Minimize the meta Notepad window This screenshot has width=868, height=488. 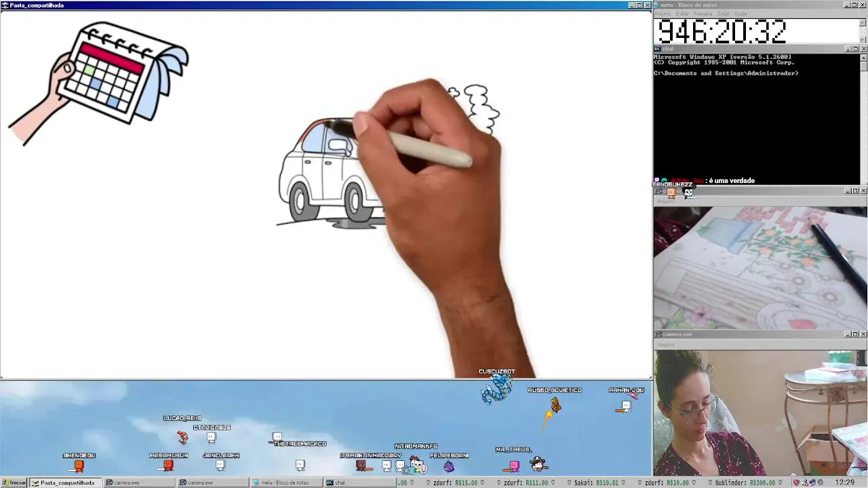pyautogui.click(x=848, y=5)
